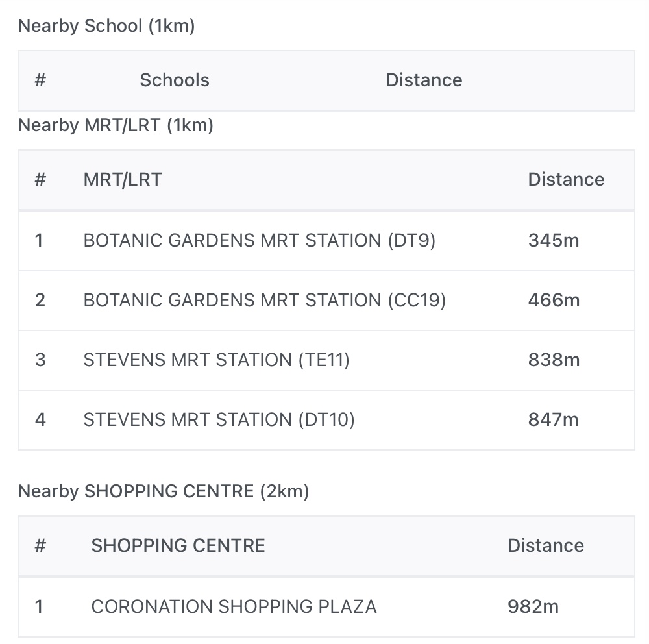
Task: Click the 466m distance value
Action: tap(554, 301)
